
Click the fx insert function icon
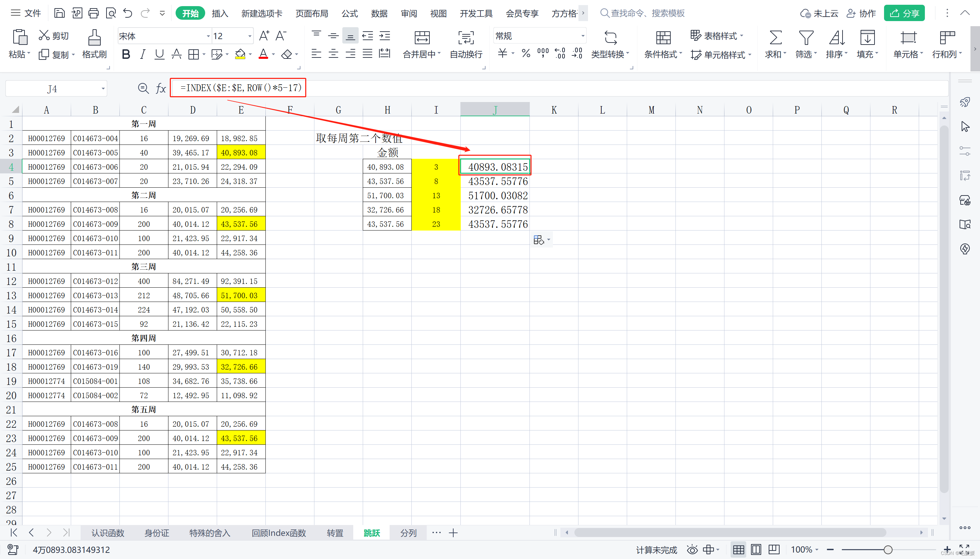click(161, 89)
